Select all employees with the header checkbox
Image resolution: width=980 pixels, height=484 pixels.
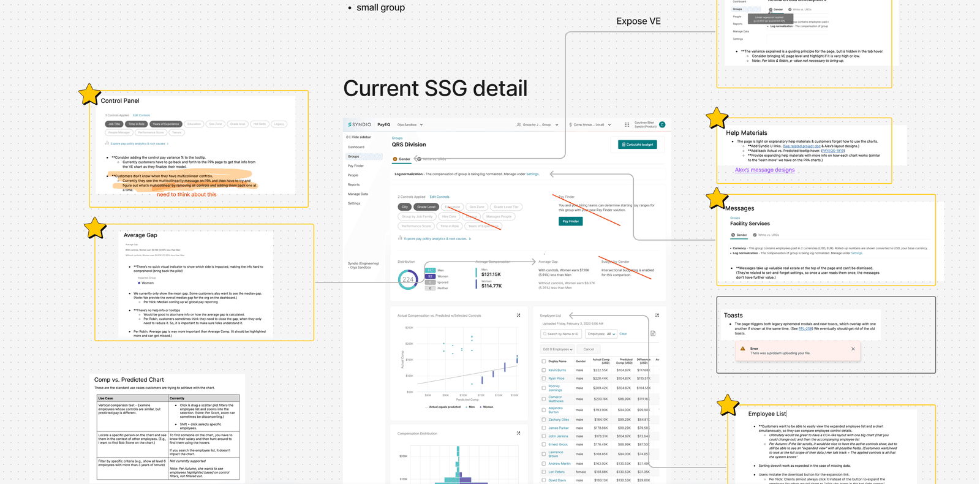544,361
